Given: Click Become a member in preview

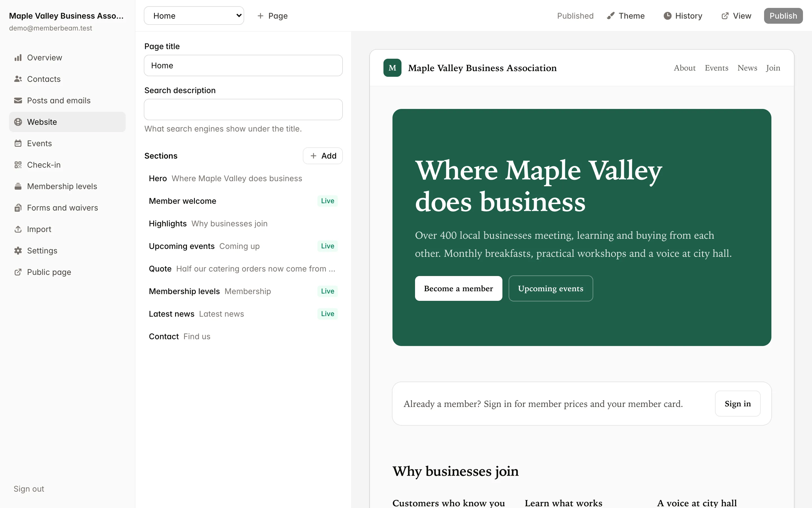Looking at the screenshot, I should (x=458, y=289).
